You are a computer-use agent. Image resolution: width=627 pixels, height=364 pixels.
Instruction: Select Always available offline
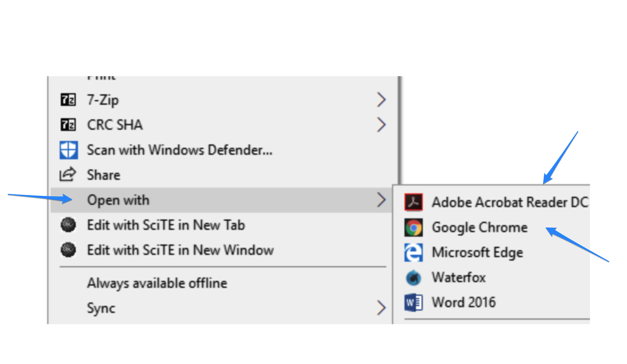[221, 283]
